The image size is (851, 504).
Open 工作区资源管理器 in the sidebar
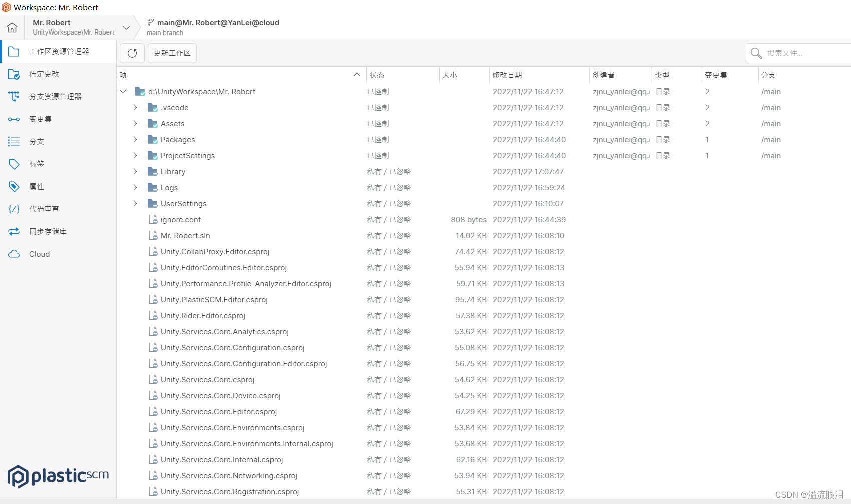(58, 51)
